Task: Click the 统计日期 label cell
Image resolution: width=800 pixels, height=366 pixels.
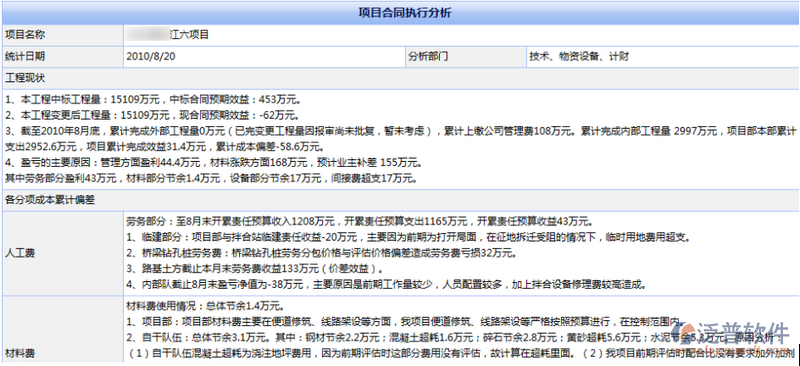Action: (x=62, y=56)
